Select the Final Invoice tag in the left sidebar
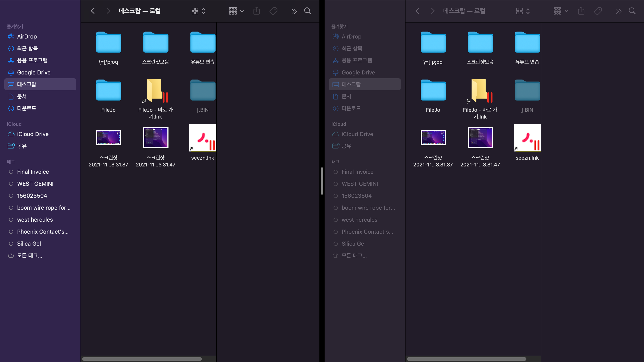 click(x=33, y=172)
